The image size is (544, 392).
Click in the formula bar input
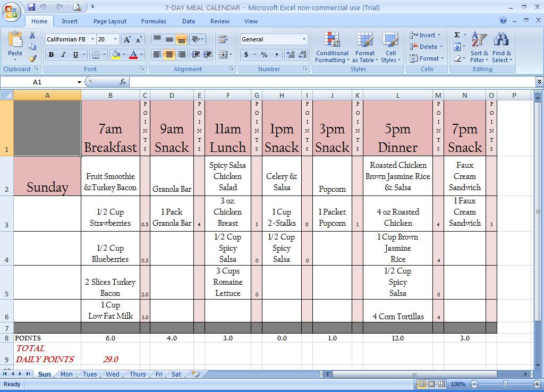pyautogui.click(x=333, y=82)
